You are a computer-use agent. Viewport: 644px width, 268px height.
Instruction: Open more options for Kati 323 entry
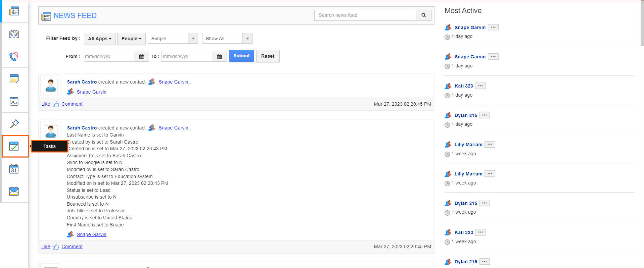pyautogui.click(x=480, y=86)
